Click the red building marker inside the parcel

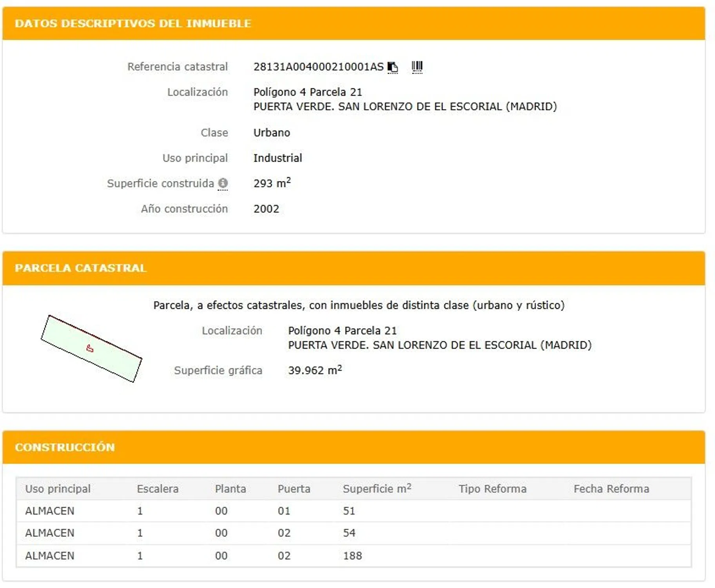[x=90, y=348]
